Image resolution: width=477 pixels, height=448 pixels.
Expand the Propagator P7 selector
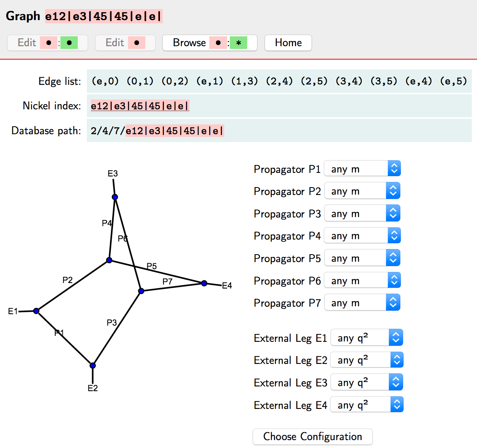coord(362,303)
